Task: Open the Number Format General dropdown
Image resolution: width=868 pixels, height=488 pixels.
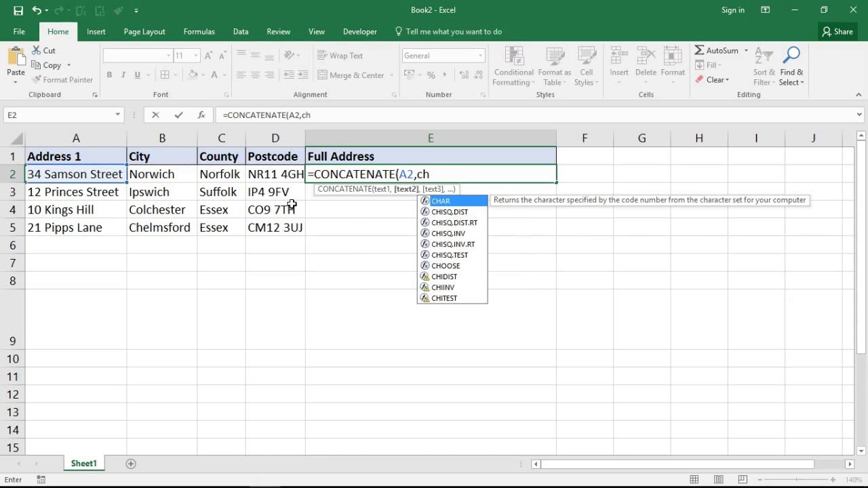Action: [481, 56]
